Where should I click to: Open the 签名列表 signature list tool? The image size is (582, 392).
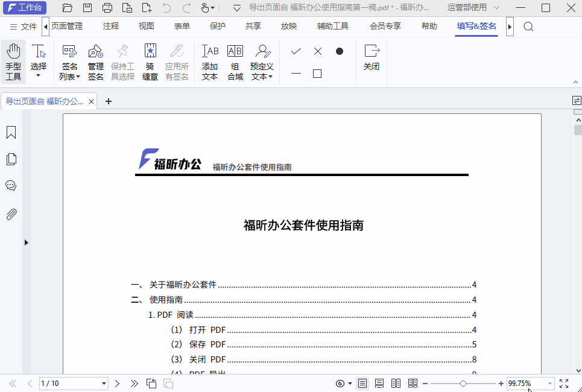tap(69, 60)
